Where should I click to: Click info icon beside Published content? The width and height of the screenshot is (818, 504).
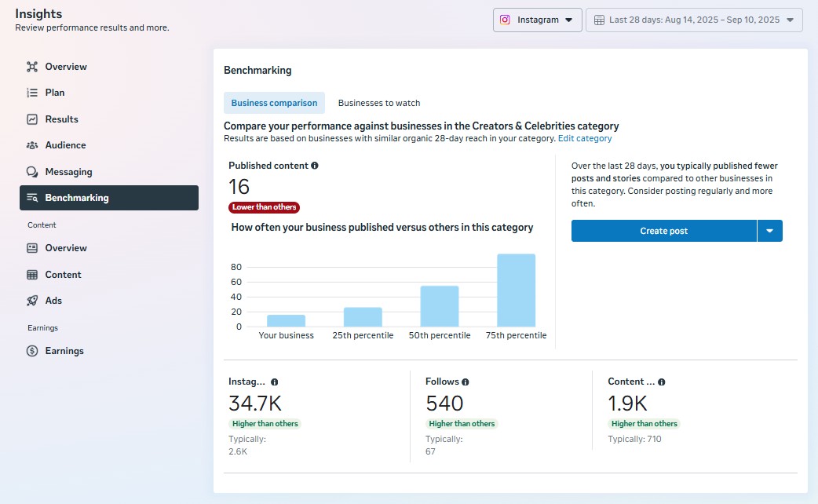315,166
